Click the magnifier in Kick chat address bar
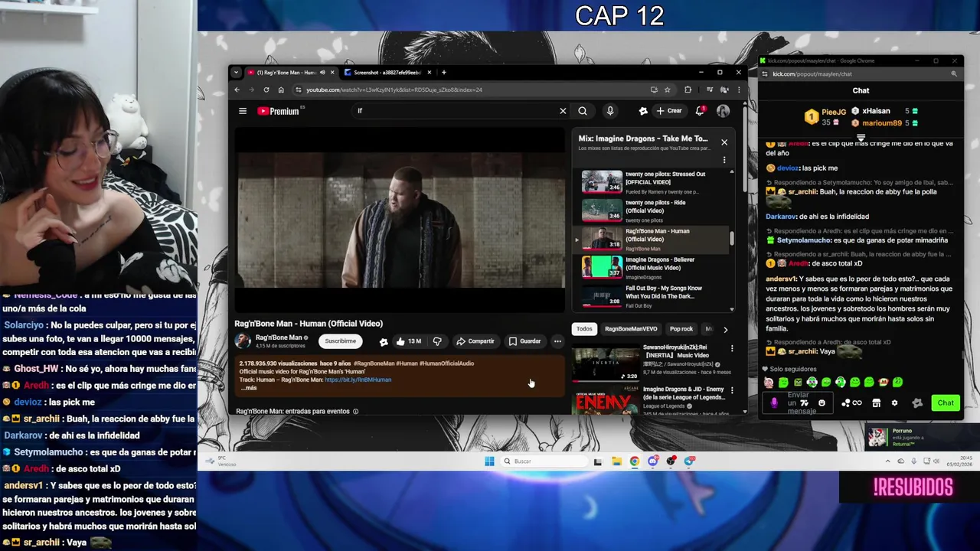 [x=953, y=74]
